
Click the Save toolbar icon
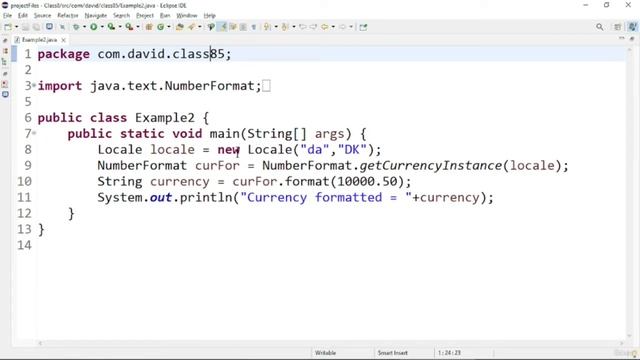(x=25, y=27)
